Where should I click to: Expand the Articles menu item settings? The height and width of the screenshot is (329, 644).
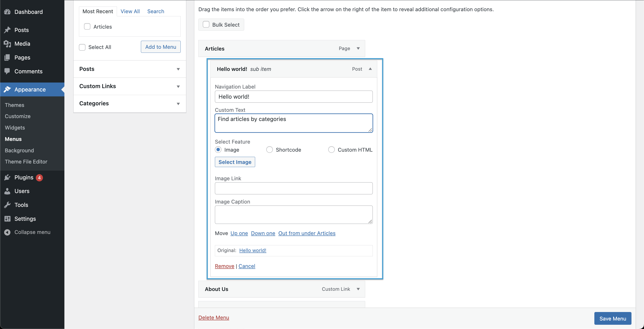pos(358,49)
